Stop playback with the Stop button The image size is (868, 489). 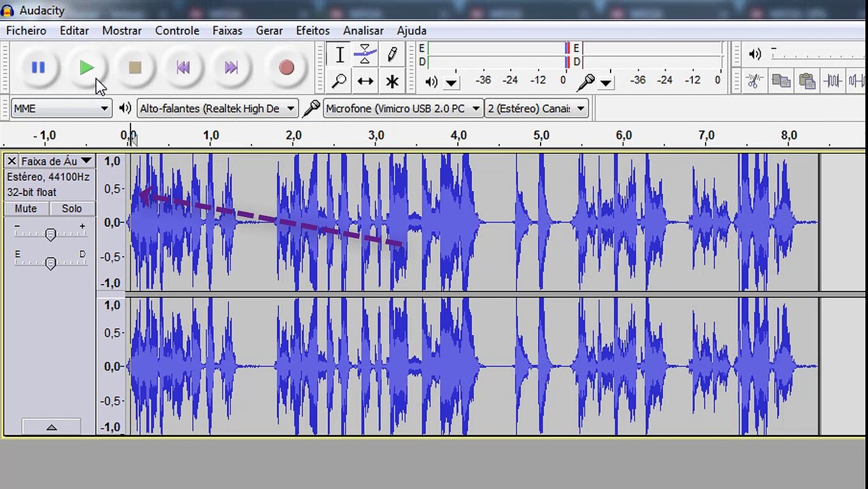(x=134, y=67)
